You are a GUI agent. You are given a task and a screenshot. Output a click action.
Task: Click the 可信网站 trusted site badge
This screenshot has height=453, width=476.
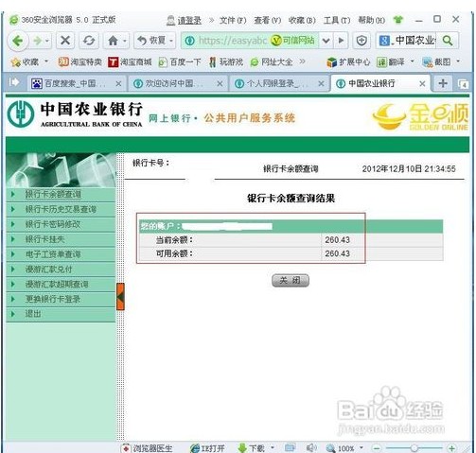293,41
